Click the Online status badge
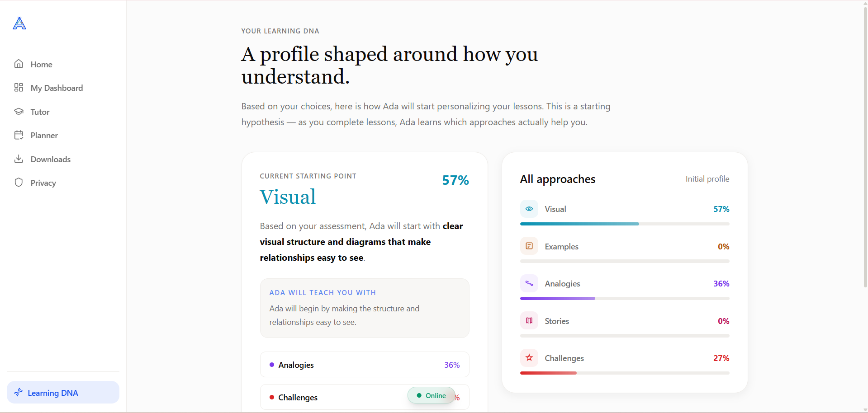This screenshot has width=868, height=413. (x=432, y=395)
